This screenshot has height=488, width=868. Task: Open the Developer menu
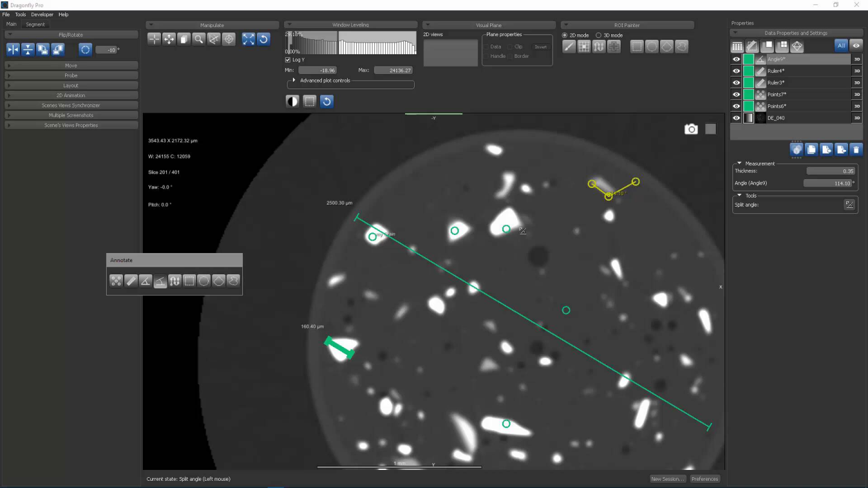point(42,14)
